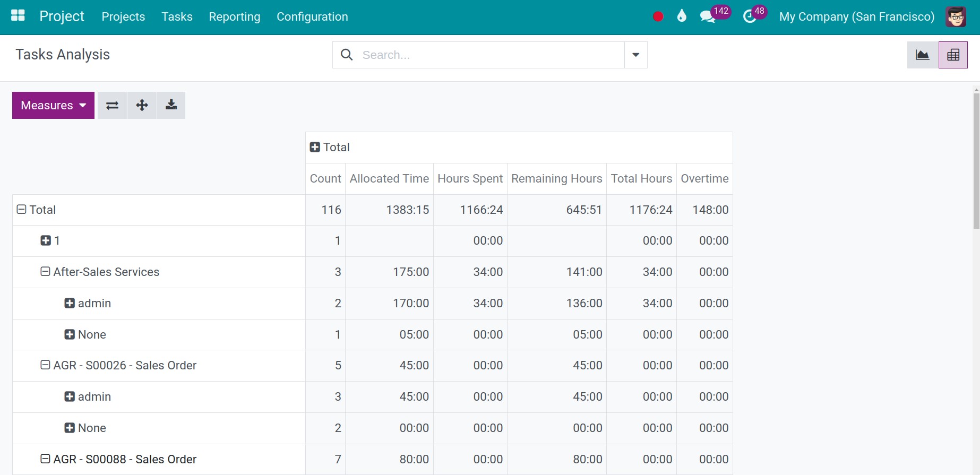
Task: Open the Measures dropdown
Action: [x=53, y=105]
